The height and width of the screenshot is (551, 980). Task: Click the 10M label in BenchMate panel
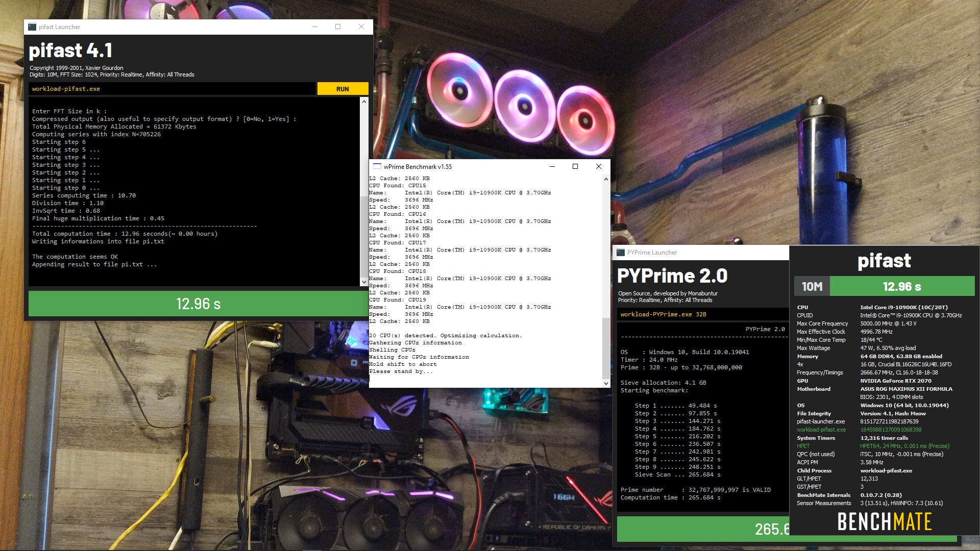pos(812,287)
